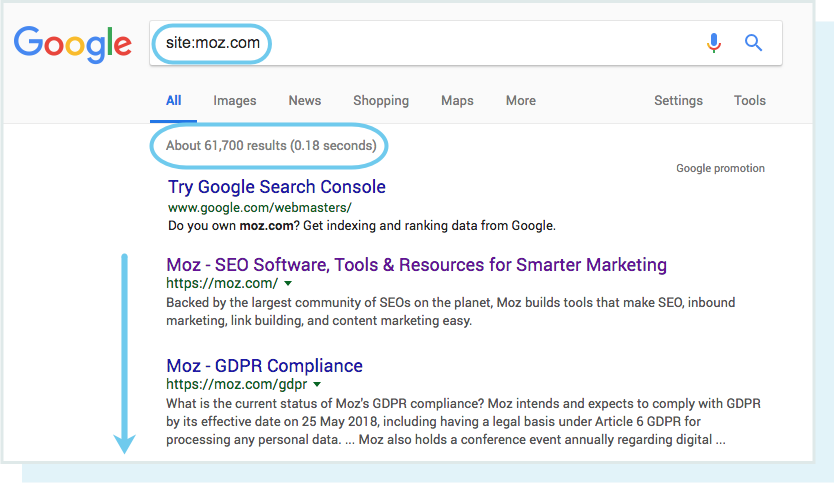Image resolution: width=834 pixels, height=483 pixels.
Task: Click the microphone voice search icon
Action: tap(714, 43)
